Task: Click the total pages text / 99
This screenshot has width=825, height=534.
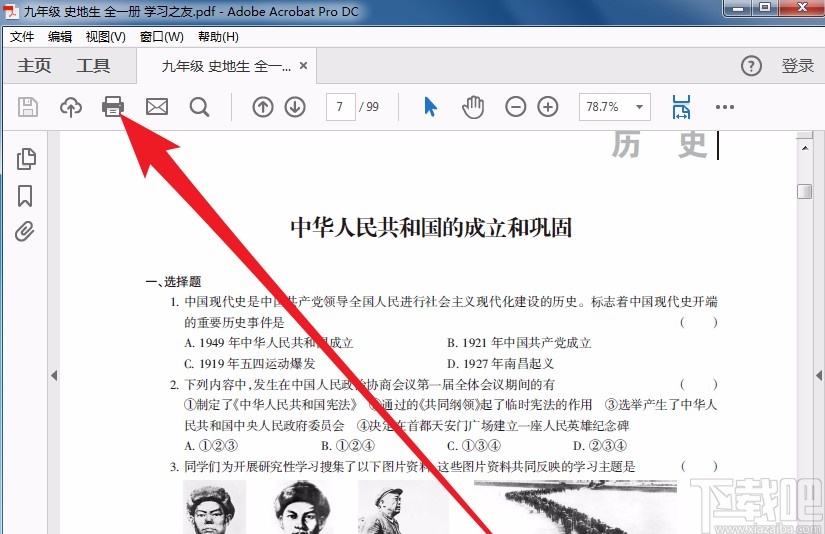Action: [x=369, y=107]
